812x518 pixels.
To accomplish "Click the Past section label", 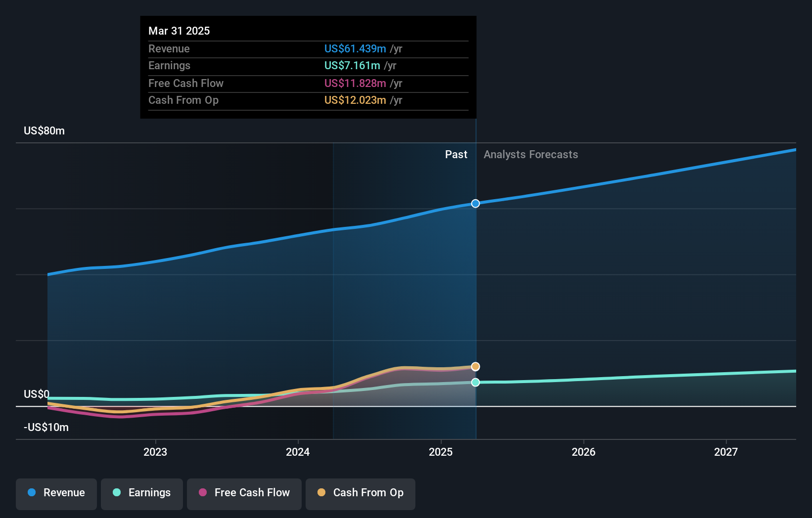I will pos(456,154).
